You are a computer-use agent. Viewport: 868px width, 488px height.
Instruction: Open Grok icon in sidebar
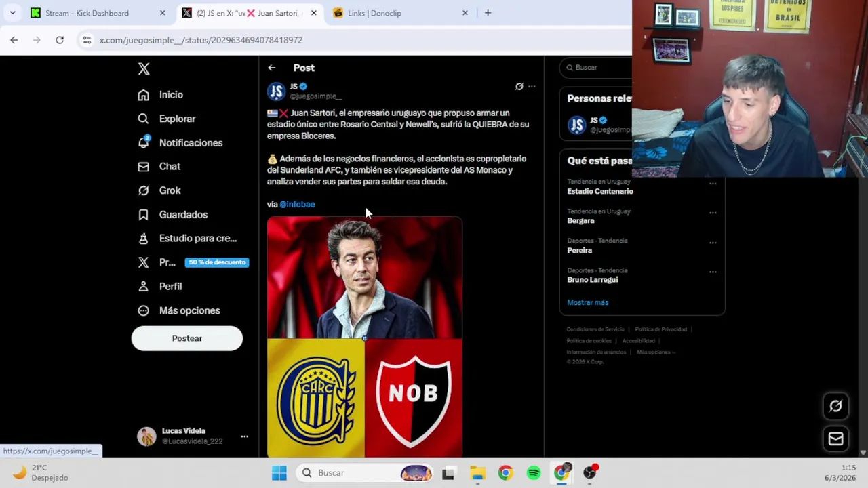[x=143, y=190]
